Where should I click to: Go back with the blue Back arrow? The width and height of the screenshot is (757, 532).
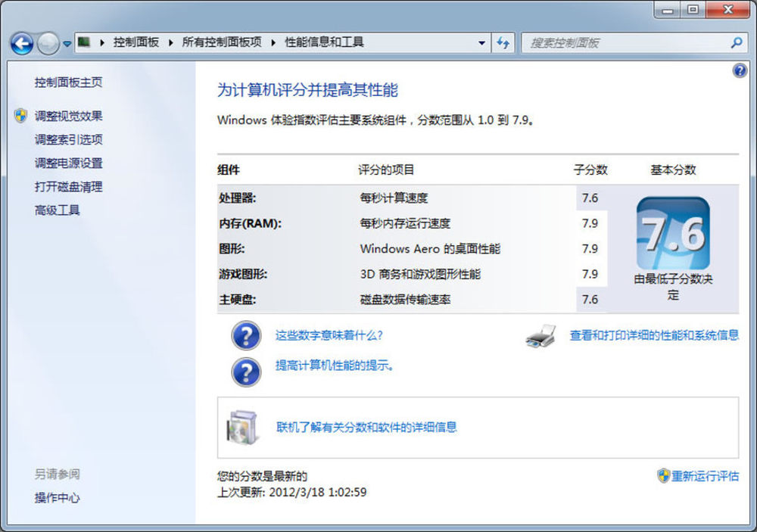pyautogui.click(x=22, y=43)
